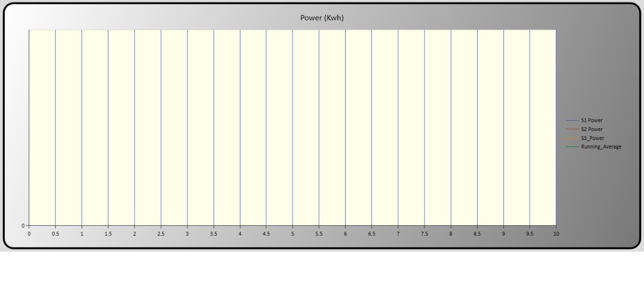Click the green Running_Average line swatch
Screen dimensions: 644x287
[573, 146]
